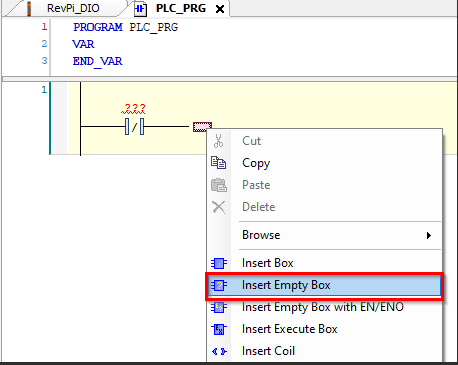Select the highlighted insertion marker on the rung
Screen dimensions: 458x365
(x=202, y=127)
